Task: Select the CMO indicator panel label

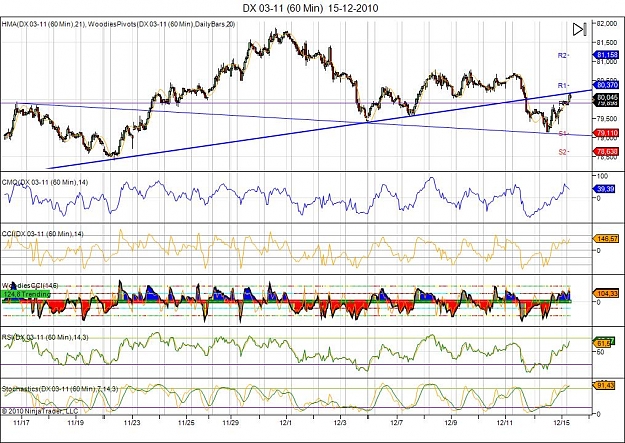Action: click(x=45, y=182)
